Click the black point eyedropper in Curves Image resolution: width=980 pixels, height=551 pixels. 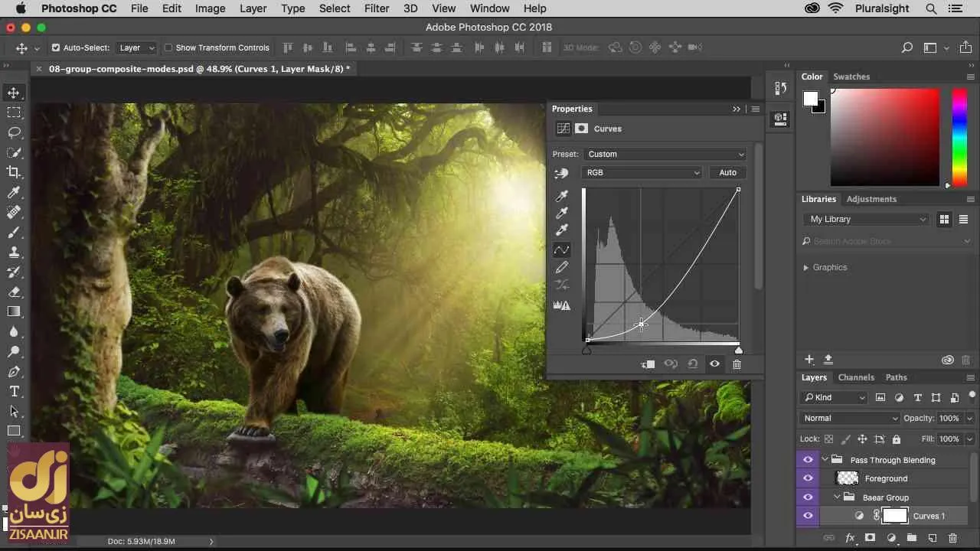coord(562,196)
